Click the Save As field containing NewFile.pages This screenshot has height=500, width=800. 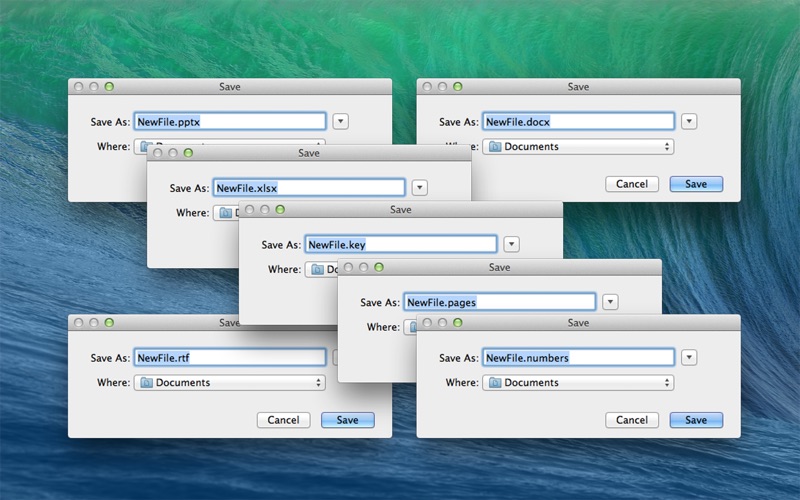(499, 302)
